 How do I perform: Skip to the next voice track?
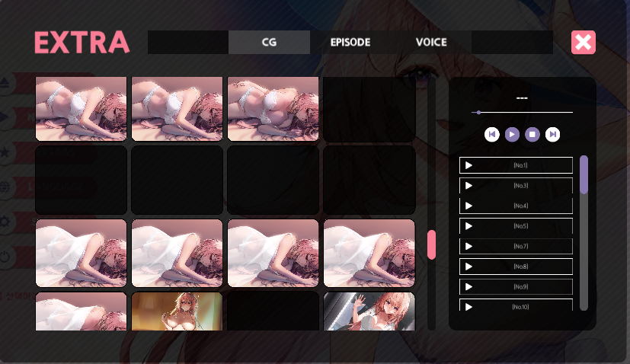(x=552, y=134)
